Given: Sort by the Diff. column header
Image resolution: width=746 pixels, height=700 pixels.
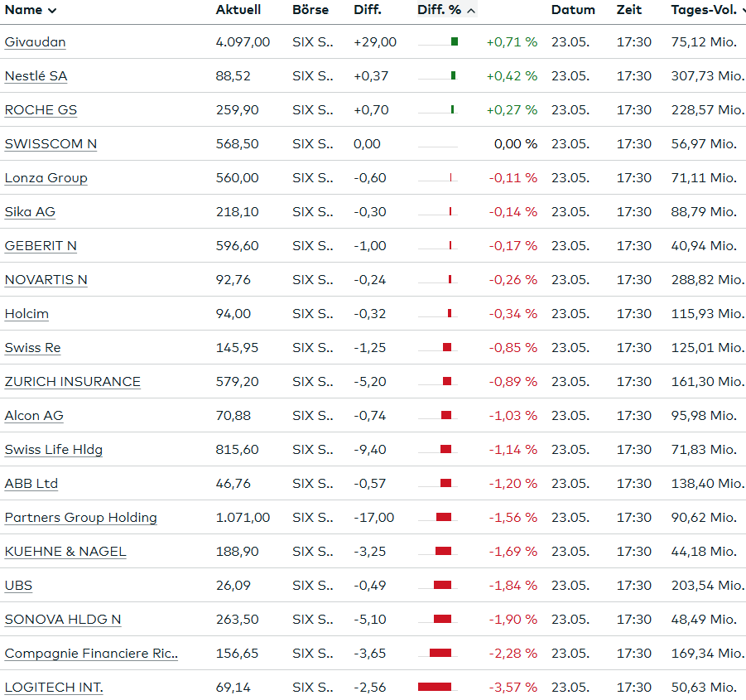Looking at the screenshot, I should [x=368, y=10].
